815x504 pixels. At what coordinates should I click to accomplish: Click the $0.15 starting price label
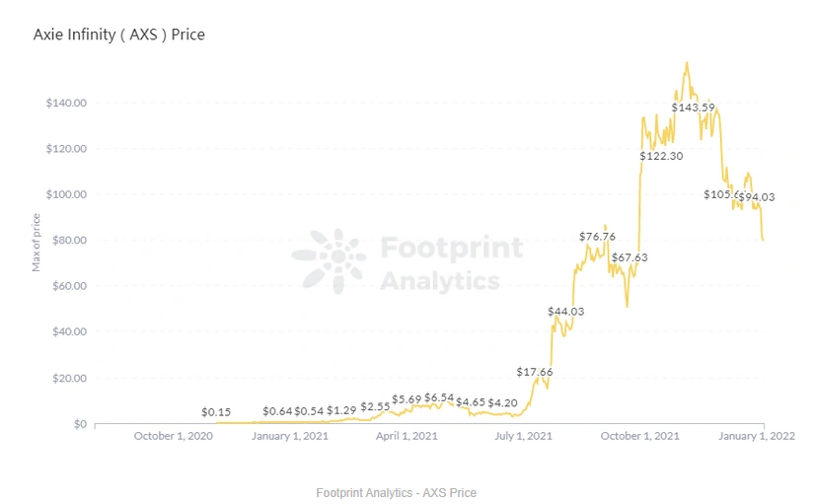click(x=216, y=412)
